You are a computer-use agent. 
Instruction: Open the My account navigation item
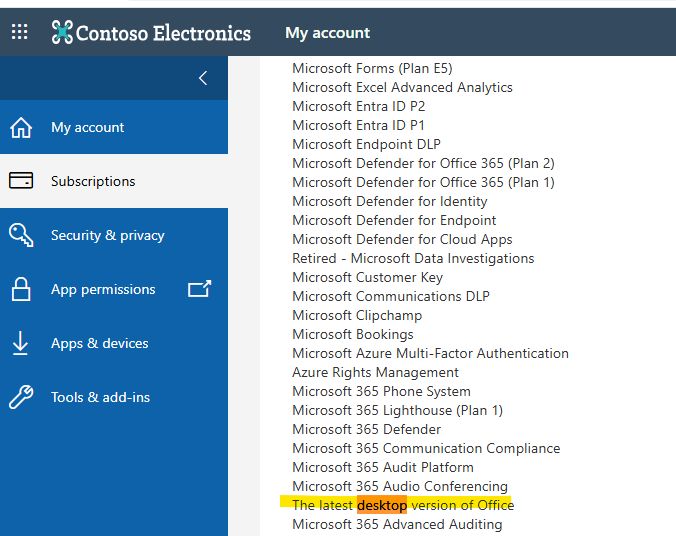click(x=88, y=128)
